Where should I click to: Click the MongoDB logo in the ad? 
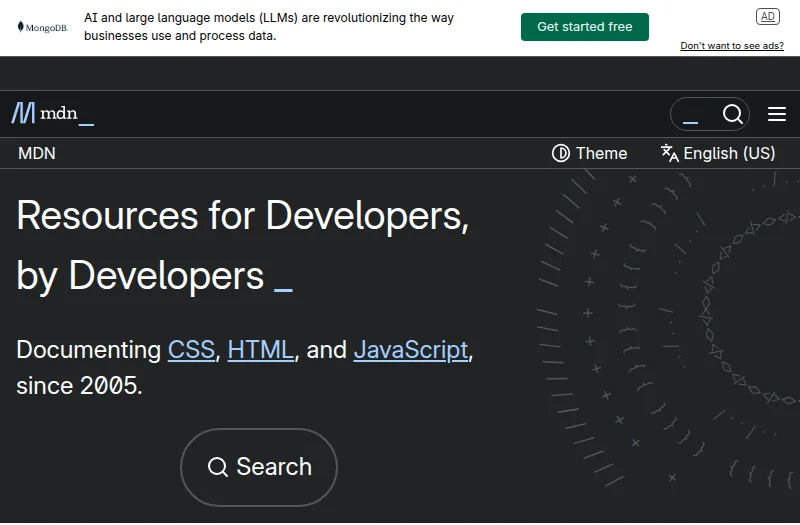click(x=43, y=27)
